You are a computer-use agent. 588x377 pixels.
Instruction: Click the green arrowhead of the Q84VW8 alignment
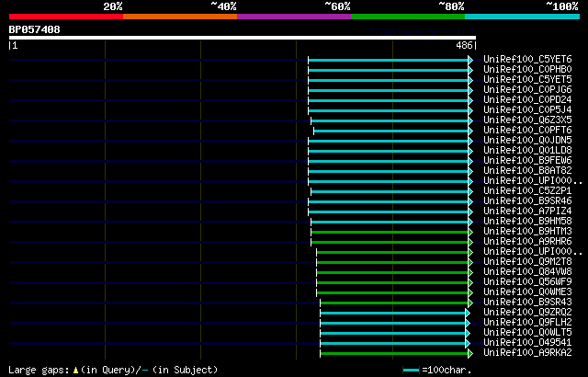470,273
